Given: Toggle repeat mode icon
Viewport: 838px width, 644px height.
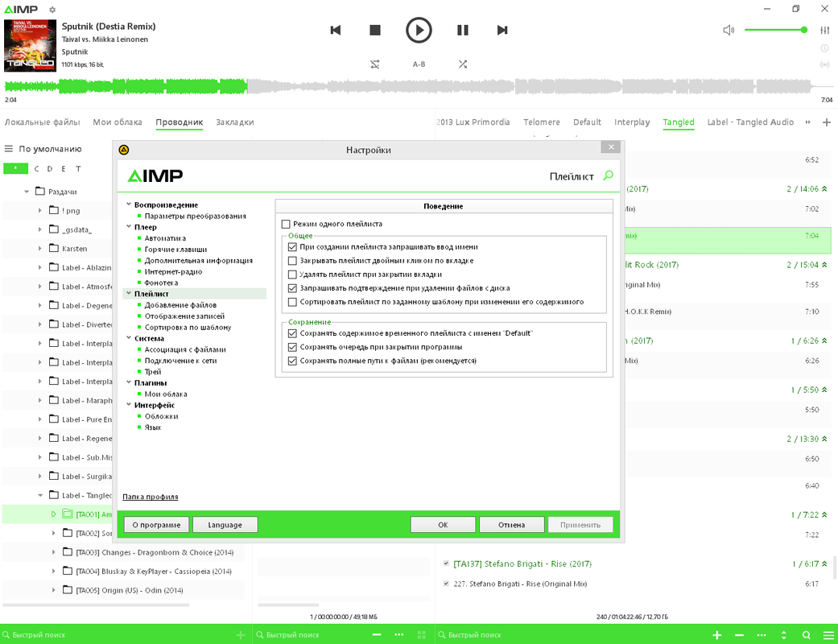Looking at the screenshot, I should (375, 64).
